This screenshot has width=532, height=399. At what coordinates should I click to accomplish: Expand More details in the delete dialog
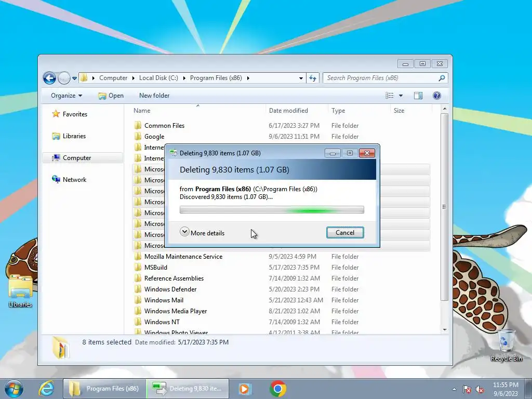click(x=202, y=233)
